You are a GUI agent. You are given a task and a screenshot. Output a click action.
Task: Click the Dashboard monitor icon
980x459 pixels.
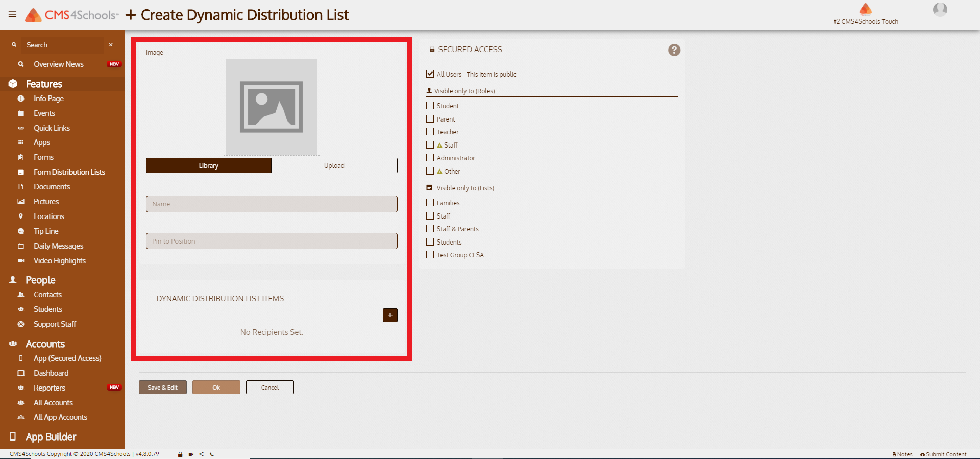[21, 373]
